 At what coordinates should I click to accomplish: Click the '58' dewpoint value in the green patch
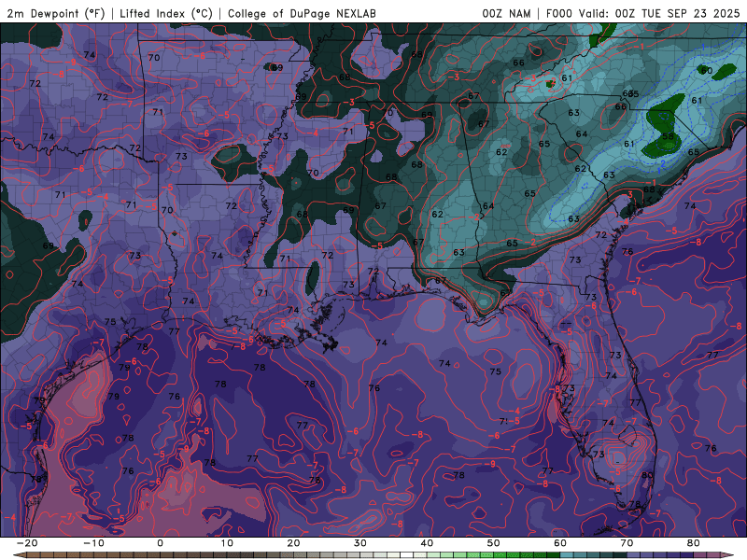point(668,136)
